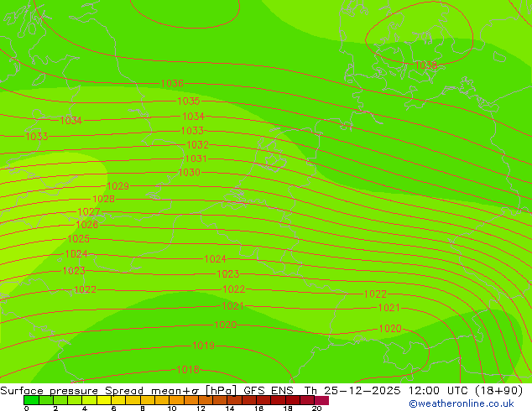Viewport: 532px width, 411px height.
Task: Click the 1029 isobar label
Action: (x=118, y=186)
